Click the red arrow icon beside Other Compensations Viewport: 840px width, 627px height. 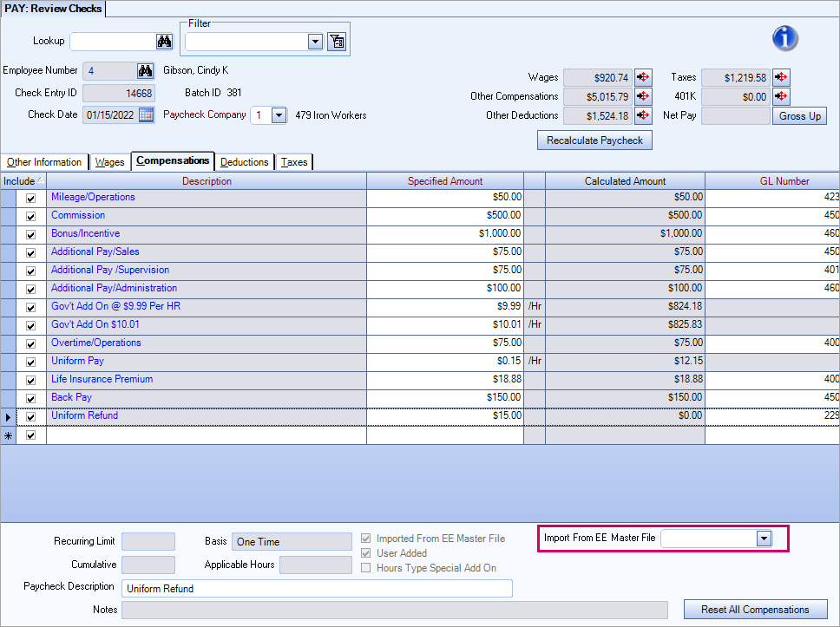click(643, 96)
